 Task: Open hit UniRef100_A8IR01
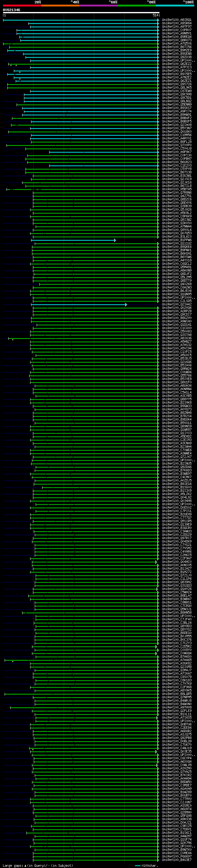[x=176, y=20]
